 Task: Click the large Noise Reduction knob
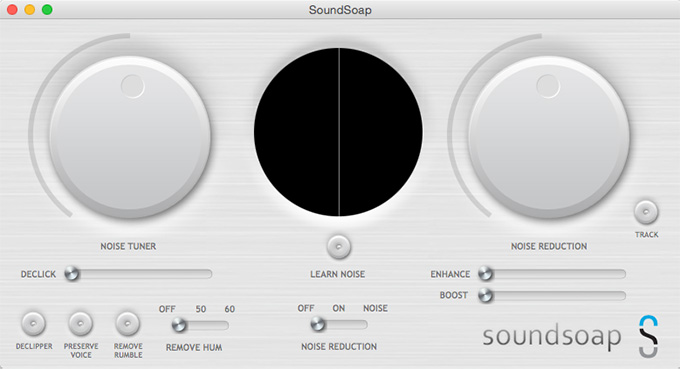click(549, 136)
